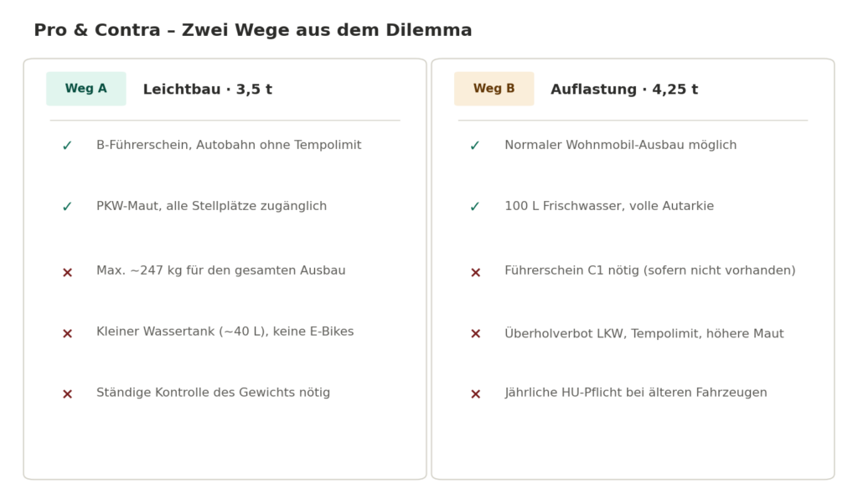The height and width of the screenshot is (504, 858).
Task: Select the orange Weg B badge
Action: [494, 89]
